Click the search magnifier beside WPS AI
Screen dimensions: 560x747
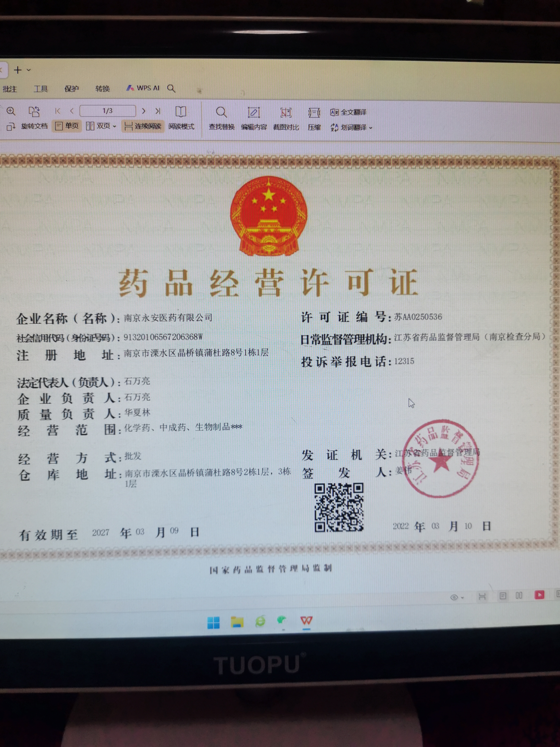(x=171, y=88)
